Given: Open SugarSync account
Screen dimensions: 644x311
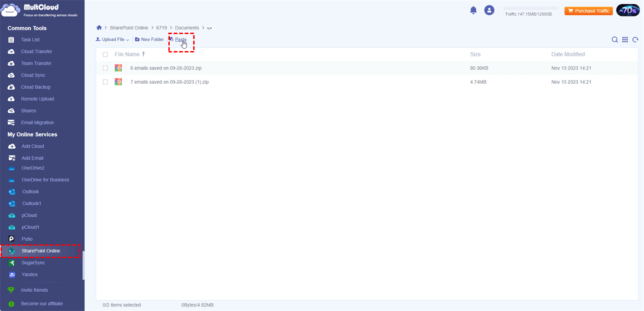Looking at the screenshot, I should coord(33,263).
